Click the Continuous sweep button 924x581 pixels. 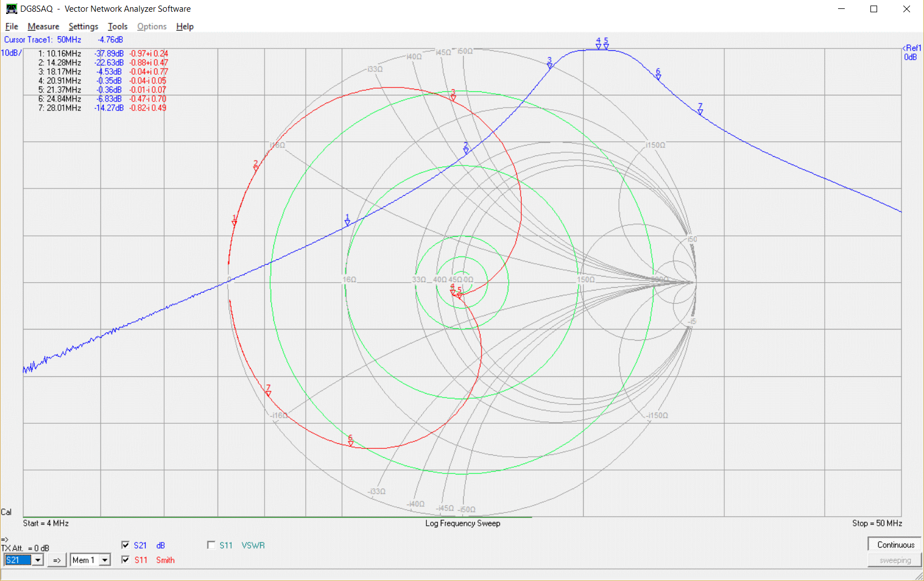tap(896, 545)
